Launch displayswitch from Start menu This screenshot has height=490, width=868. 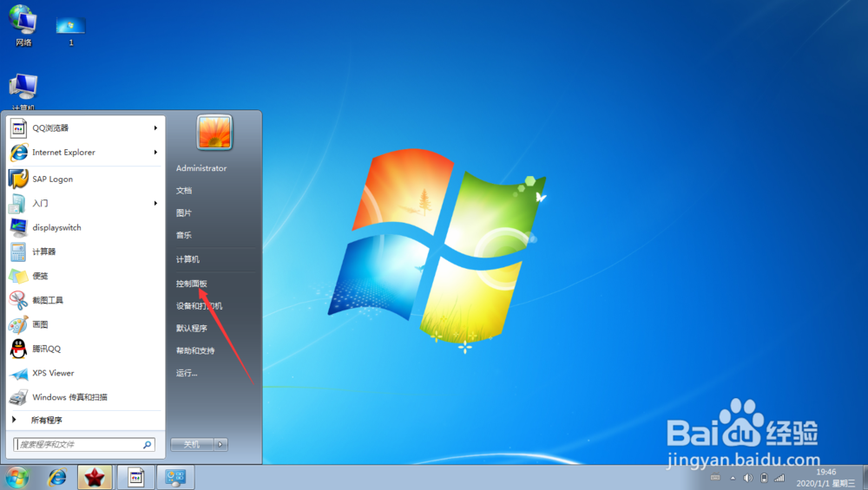coord(85,227)
